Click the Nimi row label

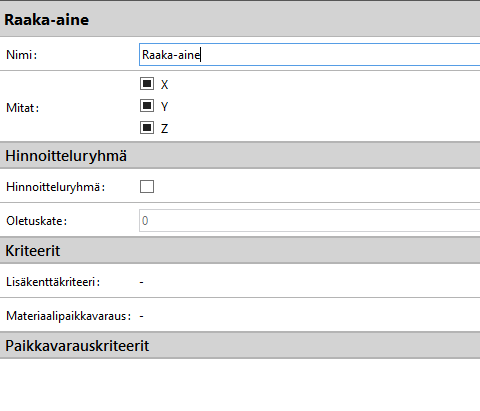click(22, 55)
